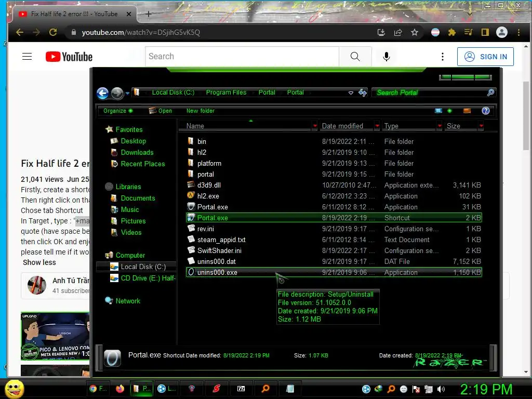The image size is (532, 399).
Task: Click the Explorer help question icon
Action: tap(486, 111)
